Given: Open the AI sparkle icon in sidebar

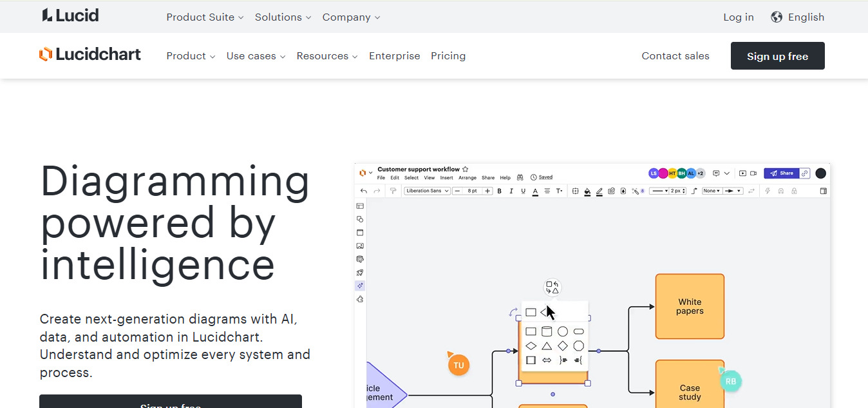Looking at the screenshot, I should 360,286.
